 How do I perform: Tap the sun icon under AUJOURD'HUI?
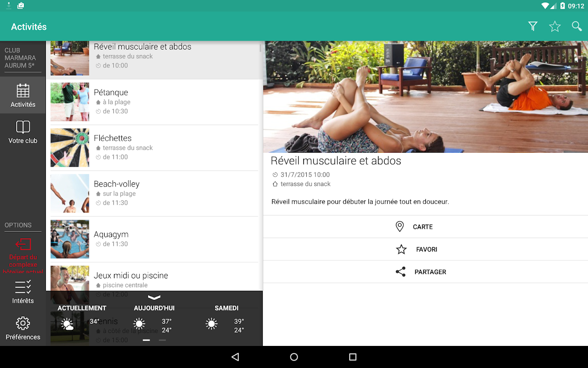(139, 324)
